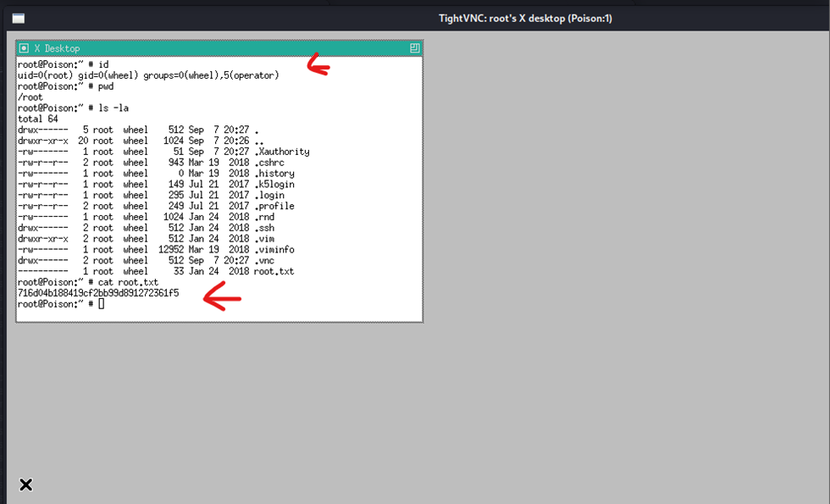The image size is (830, 504).
Task: Click the terminal block cursor at prompt
Action: [102, 303]
